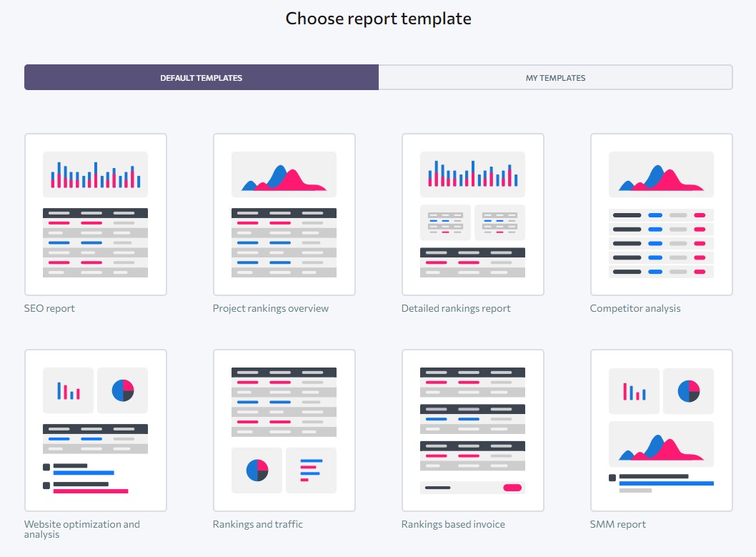Click the pie chart preview in SMM report

(688, 390)
